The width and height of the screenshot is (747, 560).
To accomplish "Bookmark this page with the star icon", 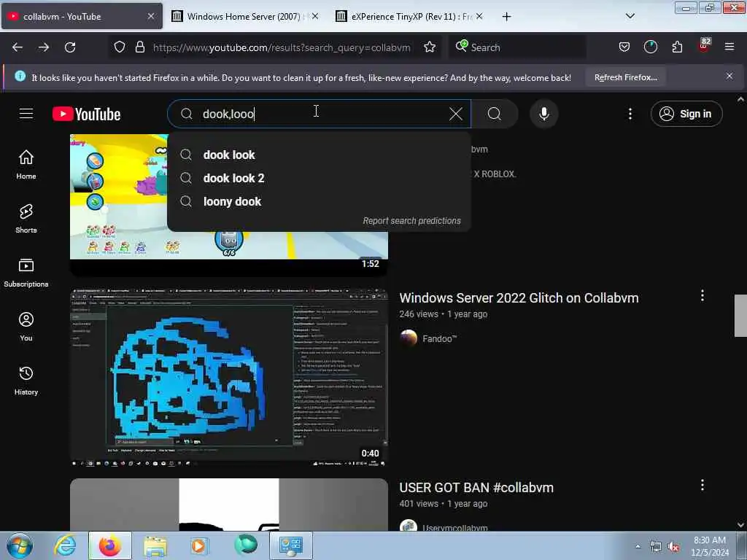I will pos(430,47).
